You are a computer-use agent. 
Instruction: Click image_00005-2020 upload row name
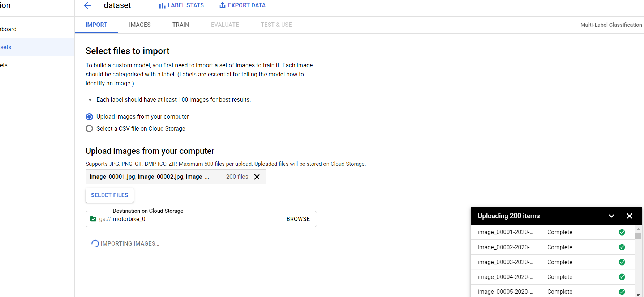506,292
